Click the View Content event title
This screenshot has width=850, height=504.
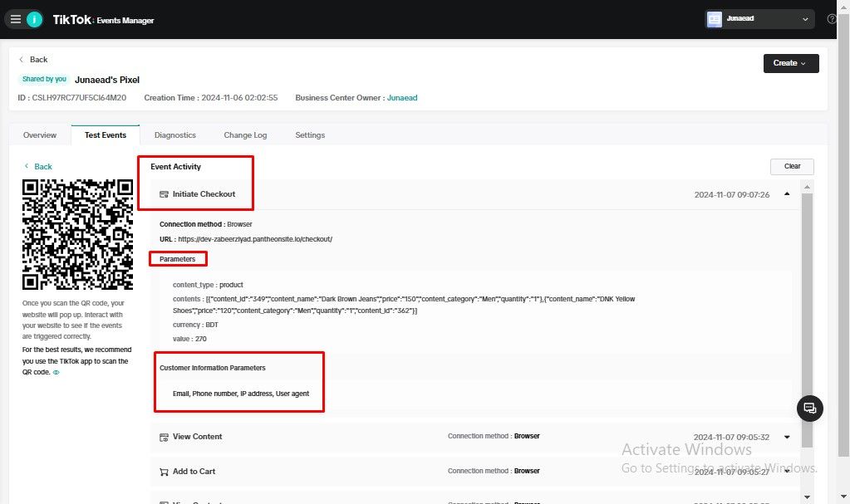click(x=197, y=437)
